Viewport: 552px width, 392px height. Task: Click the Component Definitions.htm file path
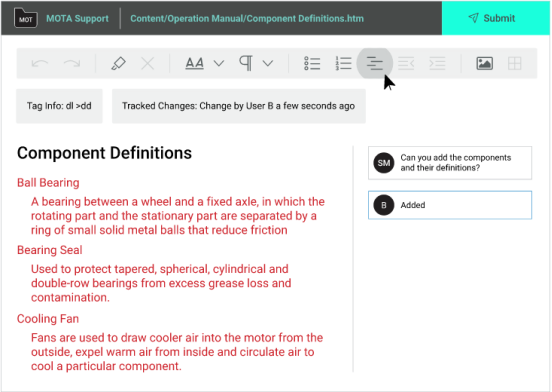[247, 18]
